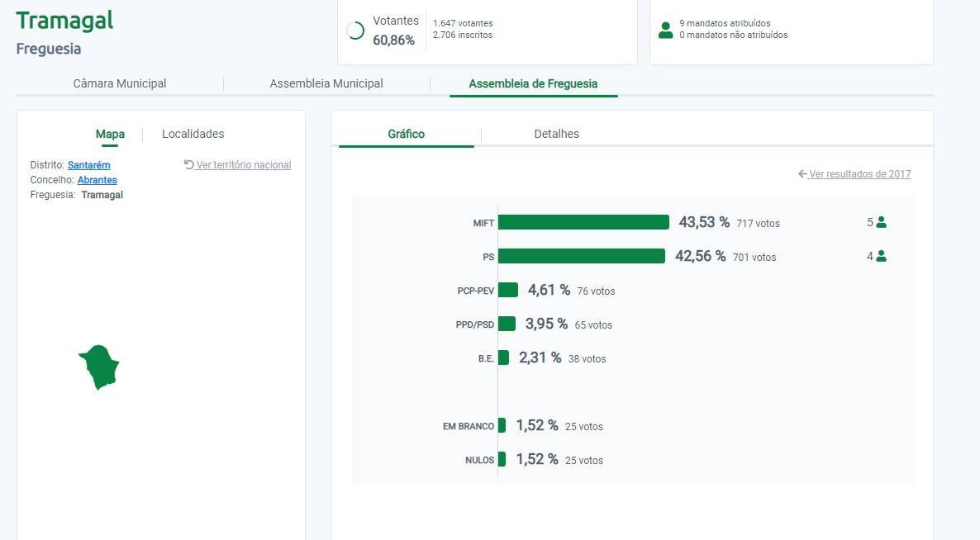980x540 pixels.
Task: Open the Detalhes tab
Action: click(x=556, y=134)
